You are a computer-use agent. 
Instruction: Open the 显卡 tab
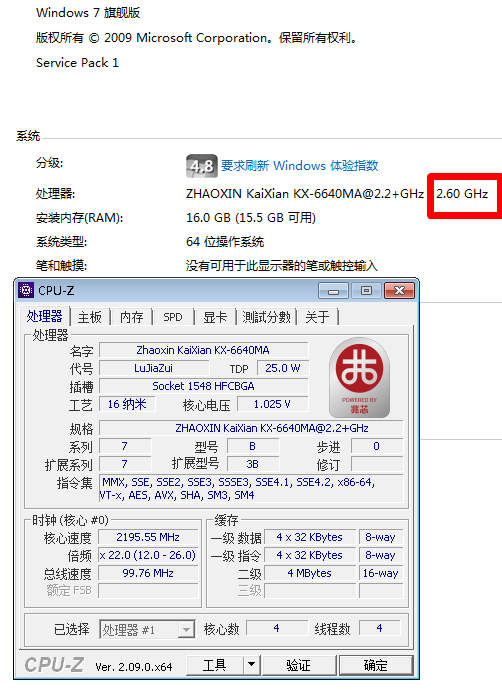(x=215, y=317)
